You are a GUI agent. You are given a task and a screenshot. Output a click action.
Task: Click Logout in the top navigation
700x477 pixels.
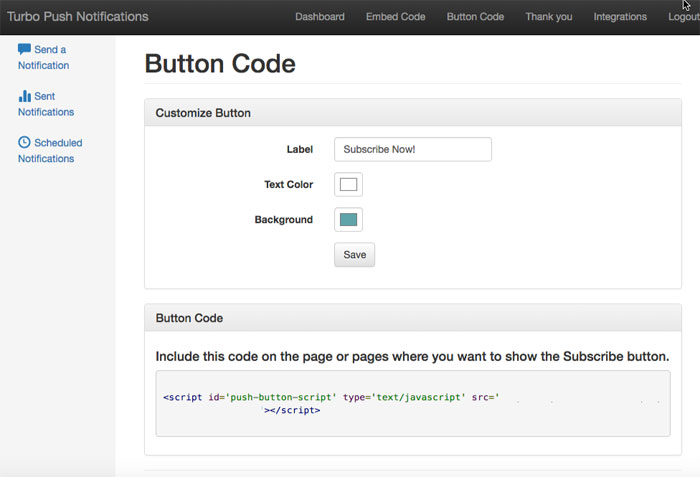click(684, 17)
